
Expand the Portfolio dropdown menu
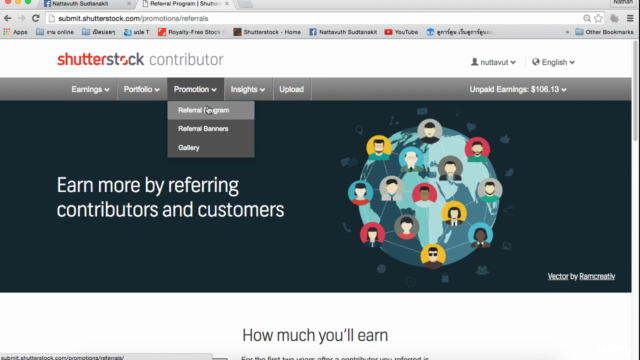(x=141, y=89)
